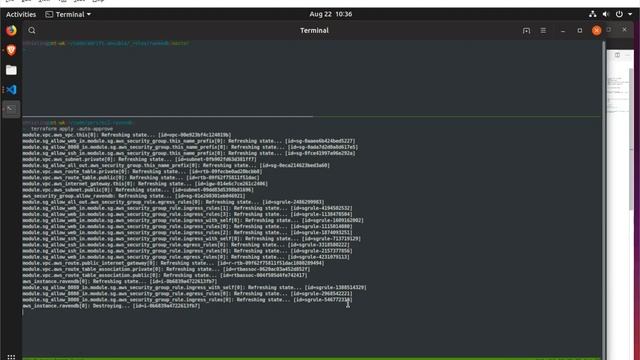Image resolution: width=640 pixels, height=360 pixels.
Task: Open a new terminal tab
Action: pos(527,31)
